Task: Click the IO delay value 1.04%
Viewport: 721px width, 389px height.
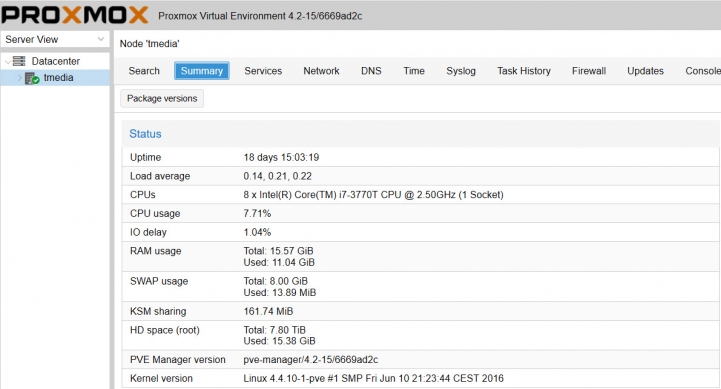Action: (x=257, y=232)
